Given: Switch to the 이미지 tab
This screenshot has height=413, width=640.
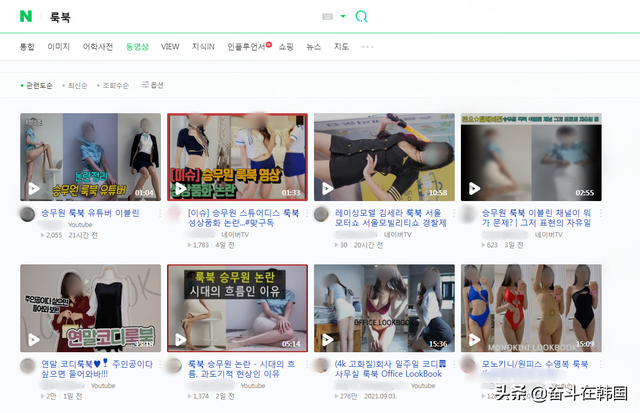Looking at the screenshot, I should tap(59, 46).
